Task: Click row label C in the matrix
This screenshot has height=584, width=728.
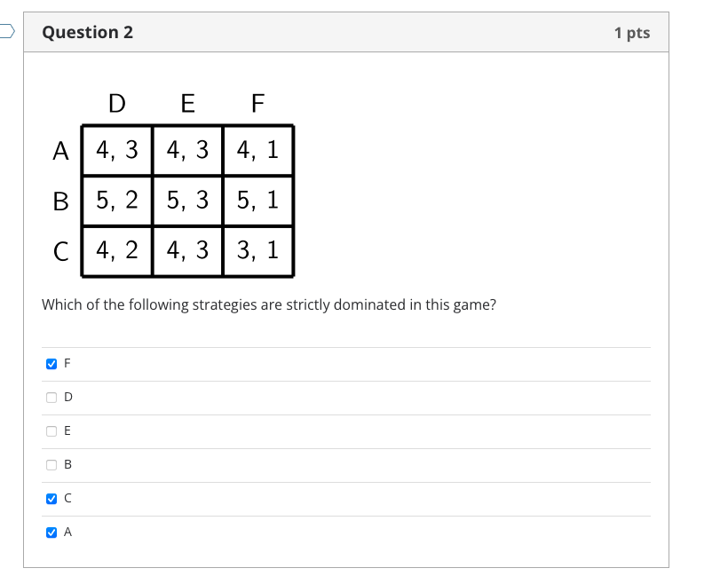Action: [x=59, y=252]
